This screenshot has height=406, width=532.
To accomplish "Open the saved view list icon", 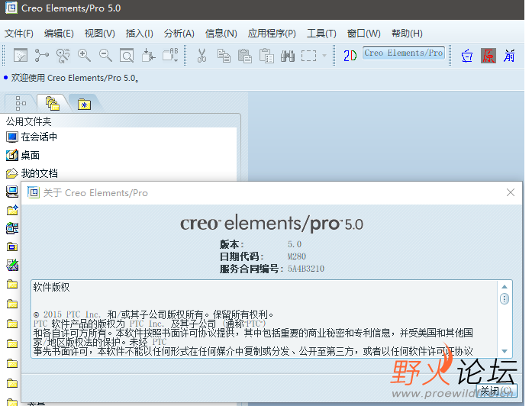I will click(170, 55).
